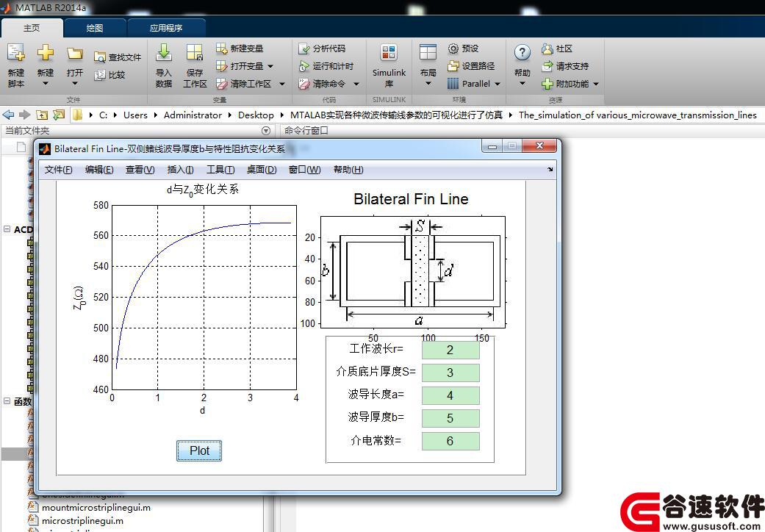765x532 pixels.
Task: Click the 请求支持 request support icon
Action: pos(547,66)
